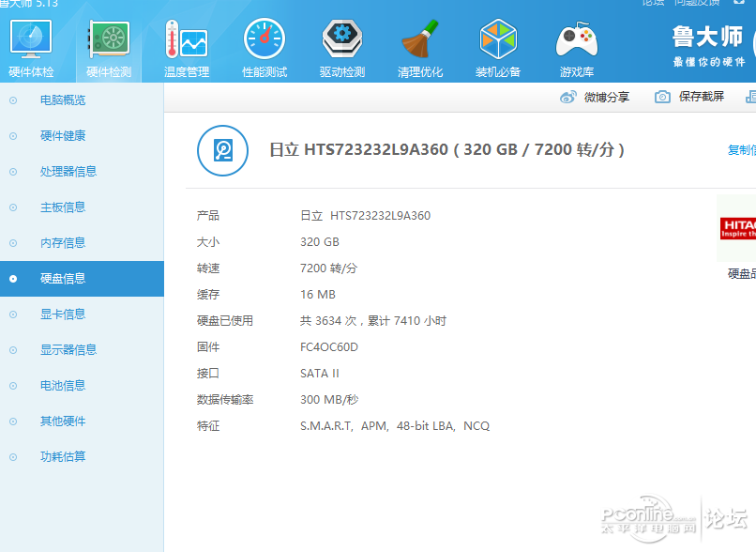
Task: Click the 微博分享 link
Action: pyautogui.click(x=607, y=98)
